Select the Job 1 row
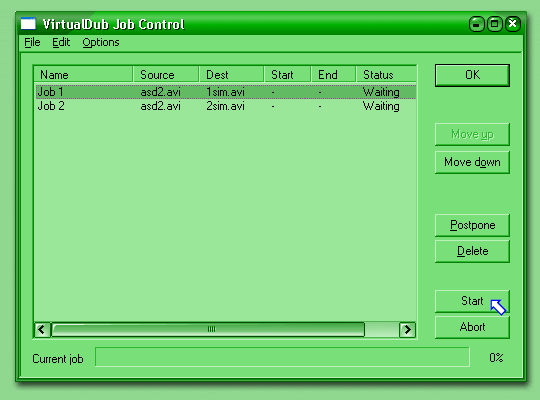The width and height of the screenshot is (540, 400). (226, 92)
